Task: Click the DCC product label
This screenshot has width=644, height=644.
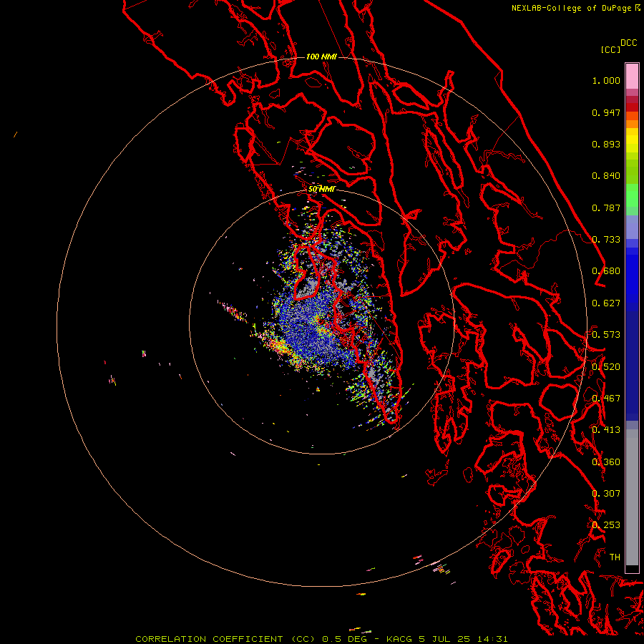Action: pos(628,43)
